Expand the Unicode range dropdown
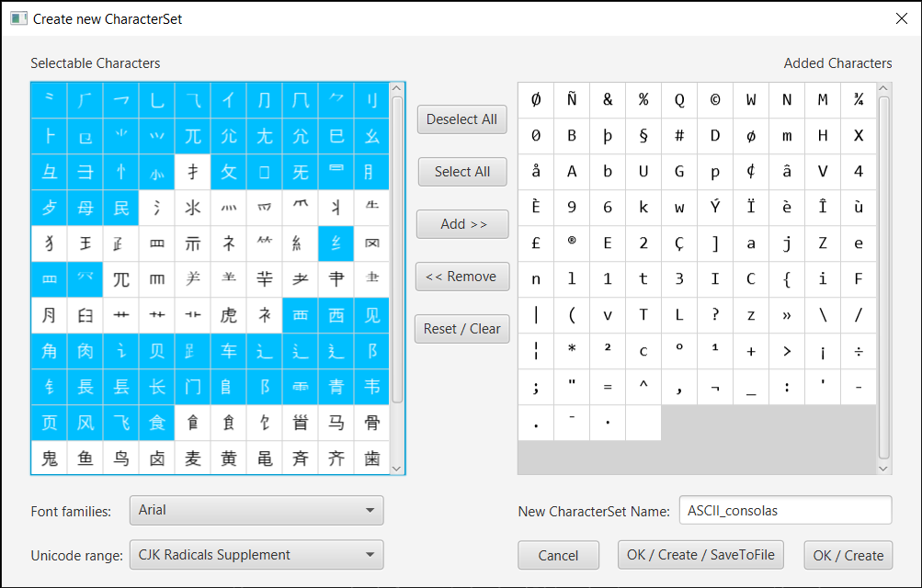 coord(256,555)
